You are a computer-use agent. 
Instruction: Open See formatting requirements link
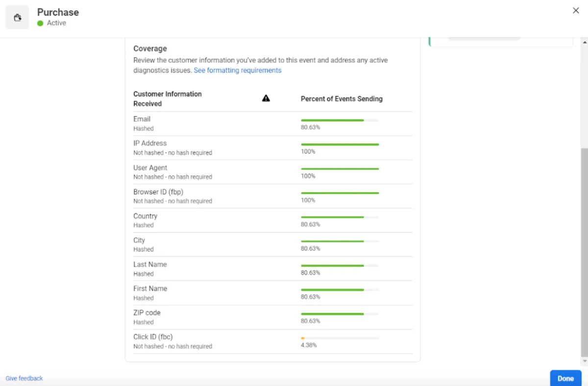point(238,70)
